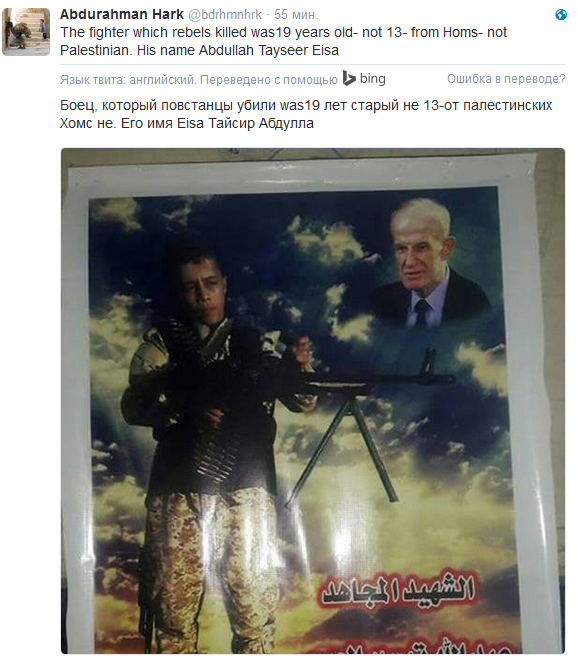Report translation via Ошибка в переводе?
Screen dimensions: 578x666
coord(506,79)
